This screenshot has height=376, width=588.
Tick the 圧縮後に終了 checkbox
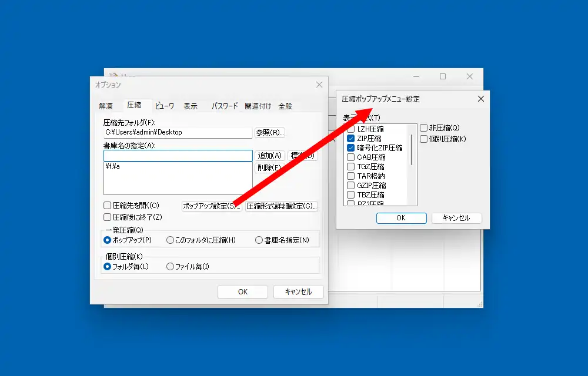[108, 217]
